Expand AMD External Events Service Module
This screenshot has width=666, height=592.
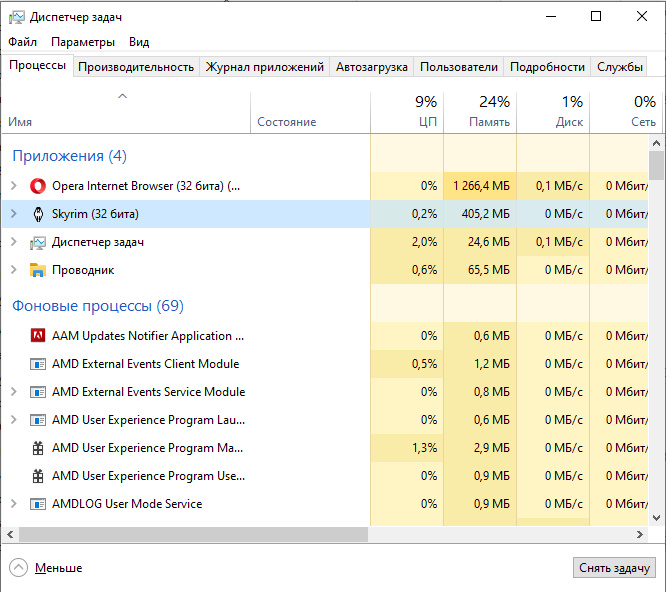13,392
